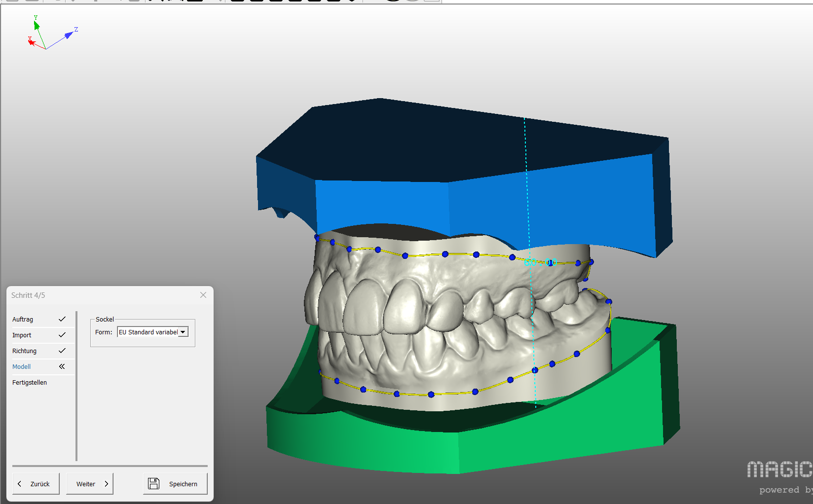Select the Modell step
813x504 pixels.
(22, 367)
